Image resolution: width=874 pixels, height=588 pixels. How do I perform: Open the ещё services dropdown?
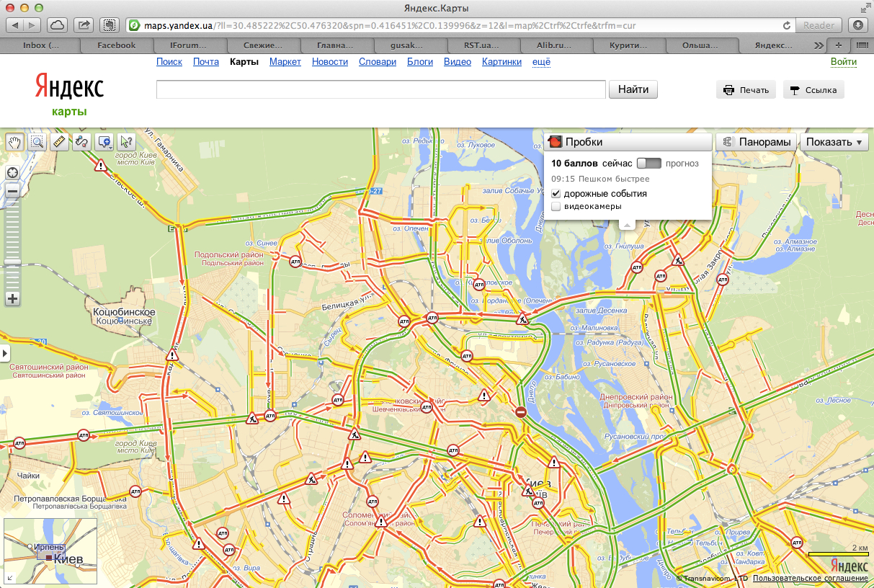pos(541,62)
